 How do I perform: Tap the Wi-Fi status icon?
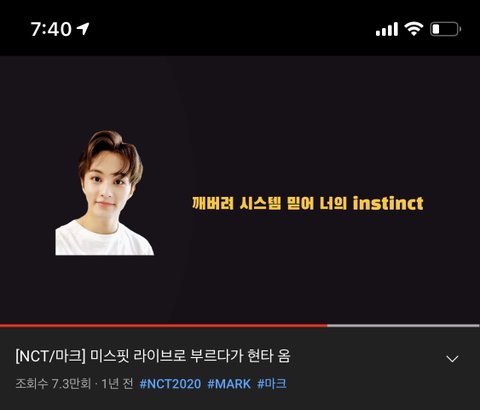click(x=414, y=29)
